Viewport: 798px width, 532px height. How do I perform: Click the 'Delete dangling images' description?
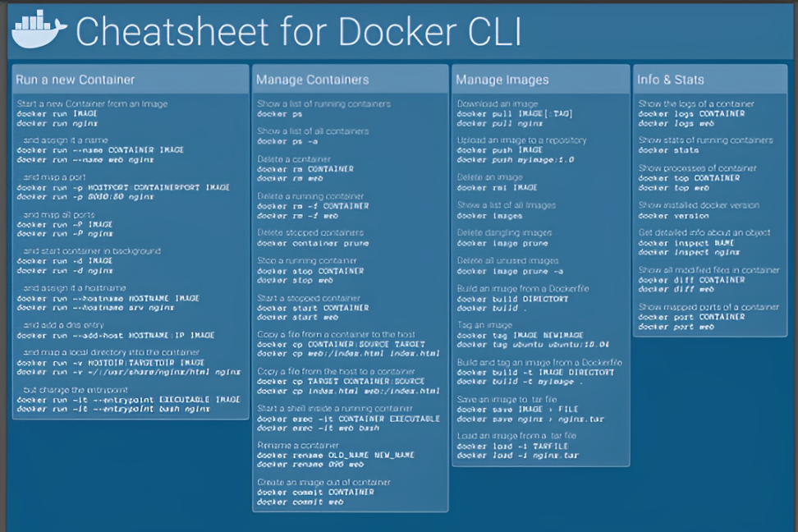tap(504, 232)
